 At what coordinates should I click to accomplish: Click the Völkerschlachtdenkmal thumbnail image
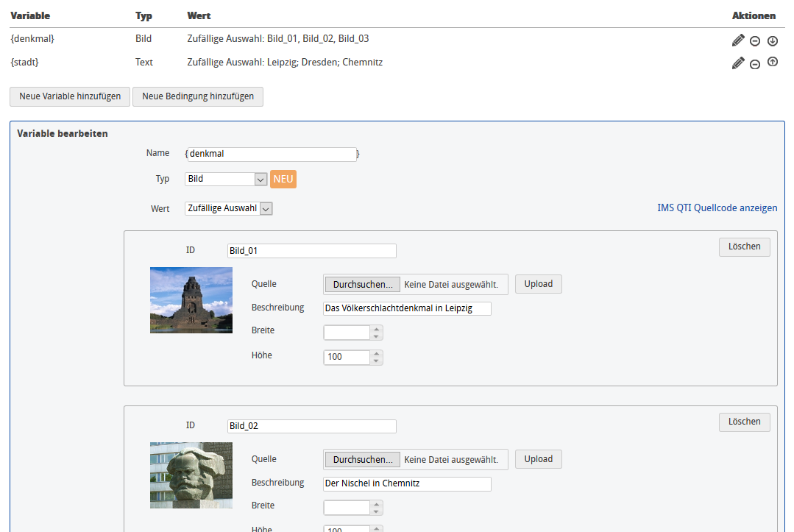pyautogui.click(x=191, y=300)
